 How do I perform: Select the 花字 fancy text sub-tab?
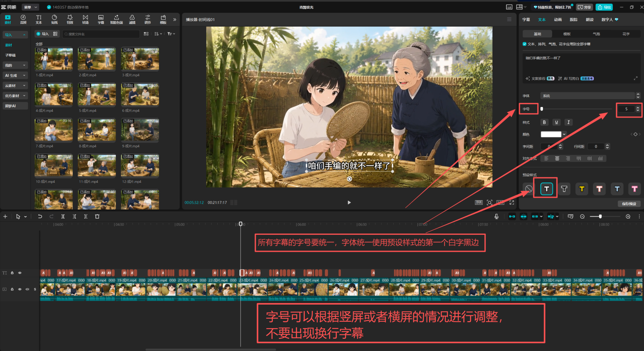click(626, 34)
